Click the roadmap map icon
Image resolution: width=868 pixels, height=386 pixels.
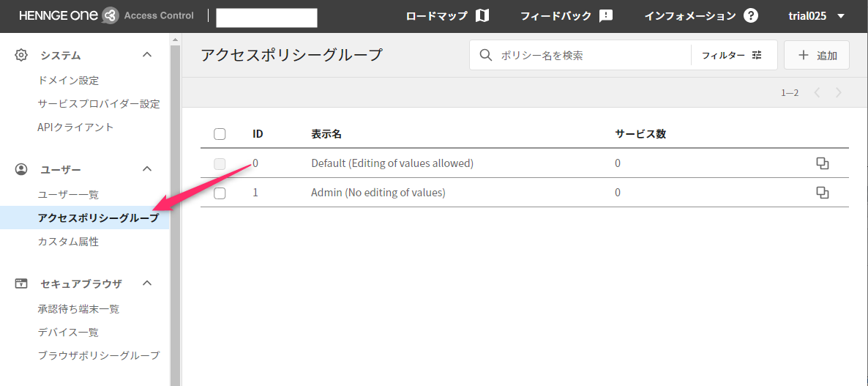point(482,16)
